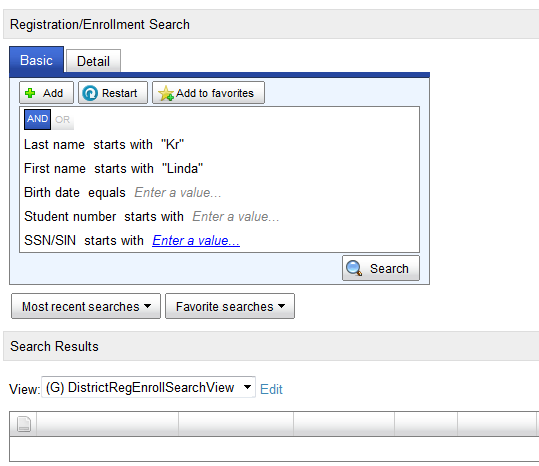Change Last name starts with operator
The image size is (539, 466).
(x=123, y=144)
